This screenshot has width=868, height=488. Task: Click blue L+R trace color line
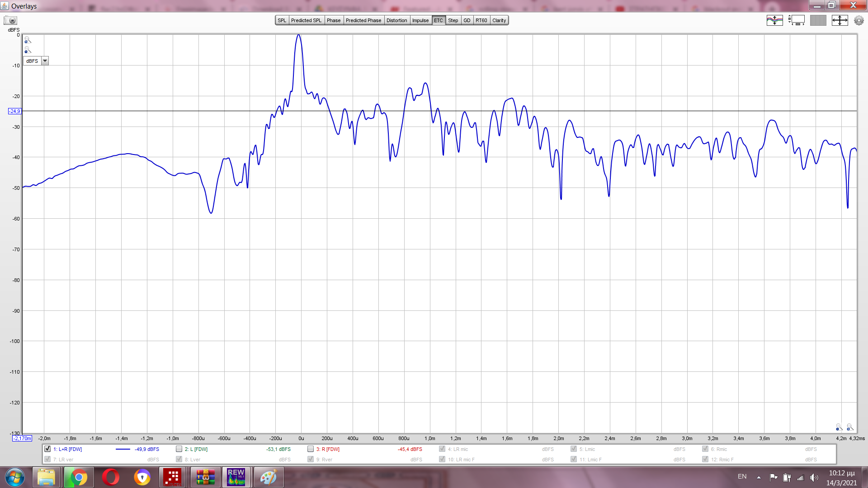tap(123, 449)
